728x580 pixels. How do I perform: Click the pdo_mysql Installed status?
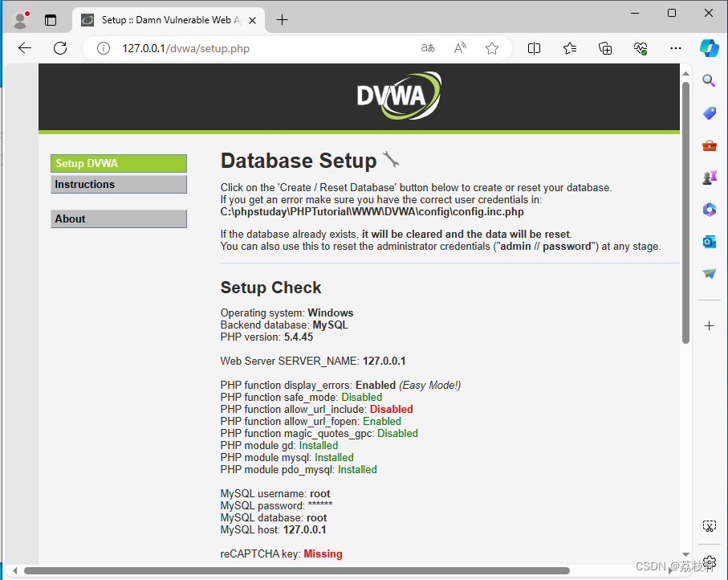coord(357,470)
